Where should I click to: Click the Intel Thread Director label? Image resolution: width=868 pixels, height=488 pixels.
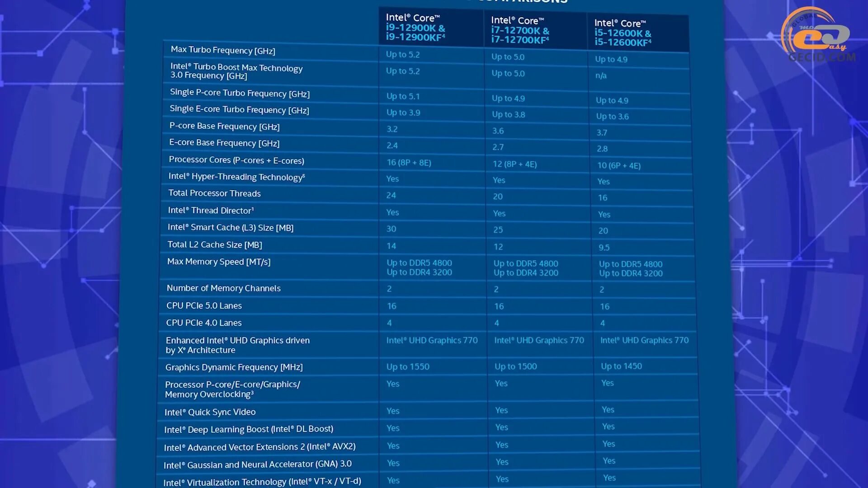tap(211, 211)
